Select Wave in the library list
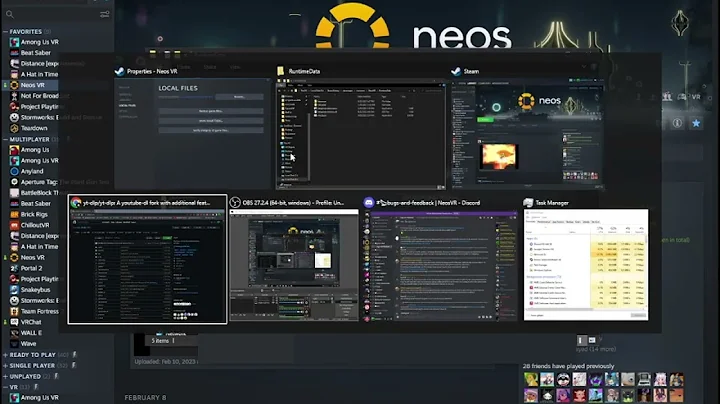 28,343
